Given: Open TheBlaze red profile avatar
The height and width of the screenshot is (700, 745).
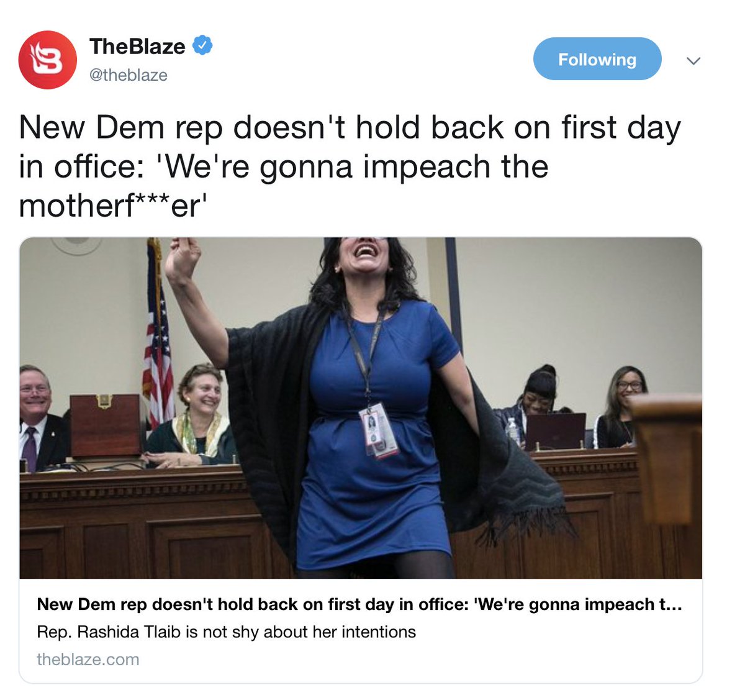Looking at the screenshot, I should (x=48, y=60).
